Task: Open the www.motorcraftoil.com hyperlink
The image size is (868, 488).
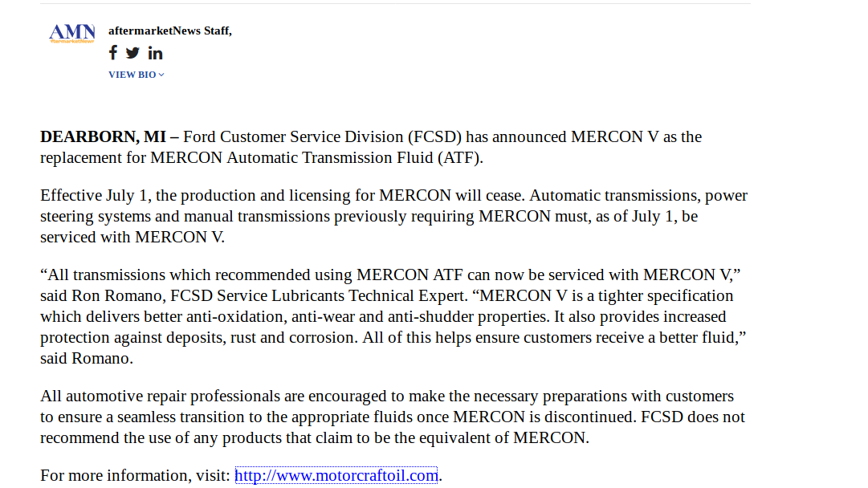Action: click(336, 475)
